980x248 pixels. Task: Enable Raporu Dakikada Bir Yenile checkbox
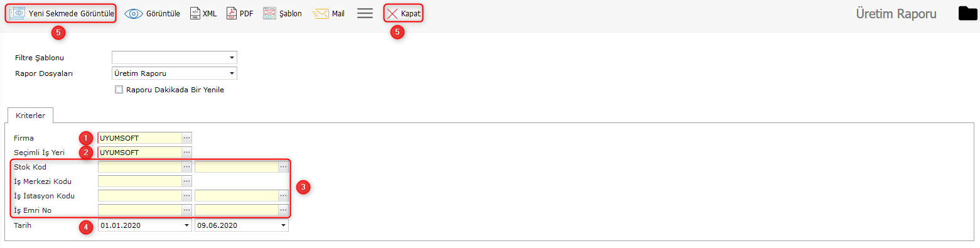click(119, 90)
